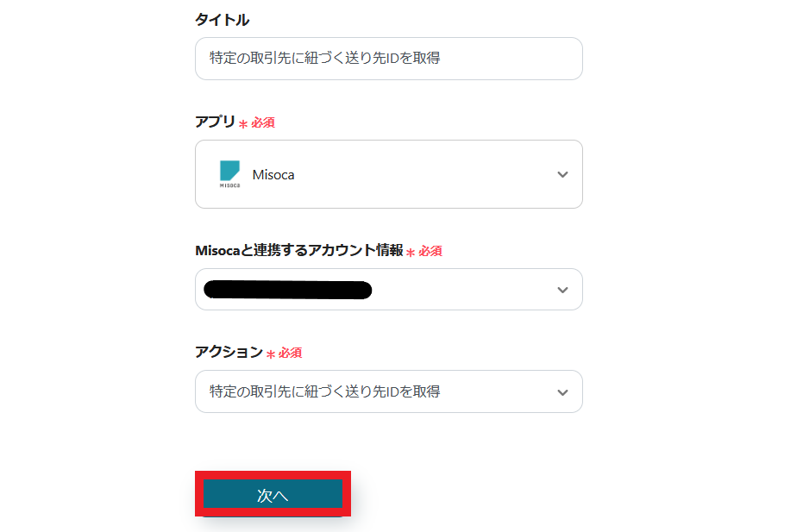Click the 必須 marker beside アクション
The width and height of the screenshot is (803, 532).
(290, 354)
